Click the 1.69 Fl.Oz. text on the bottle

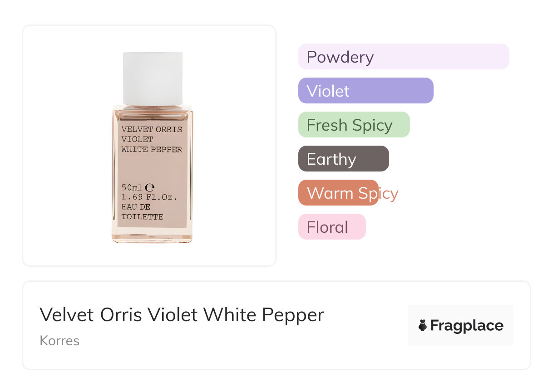tap(149, 197)
